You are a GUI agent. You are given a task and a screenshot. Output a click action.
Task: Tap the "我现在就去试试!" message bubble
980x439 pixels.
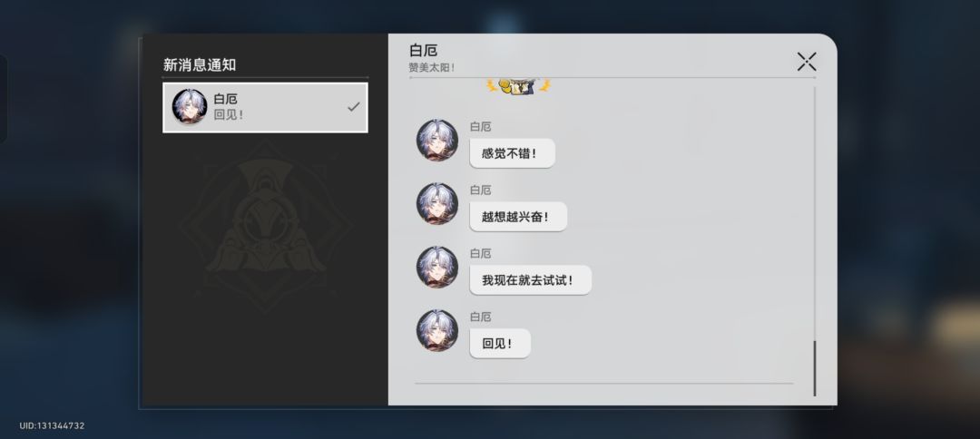[x=530, y=280]
